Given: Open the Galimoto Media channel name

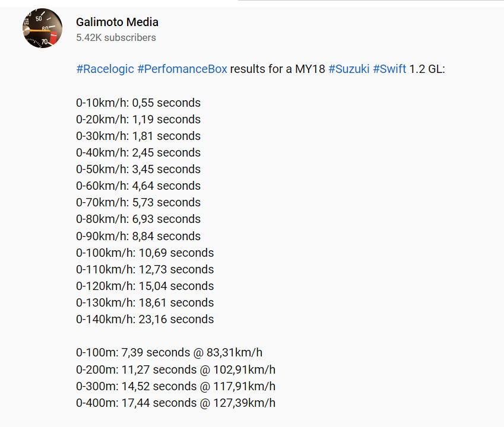Looking at the screenshot, I should (117, 22).
